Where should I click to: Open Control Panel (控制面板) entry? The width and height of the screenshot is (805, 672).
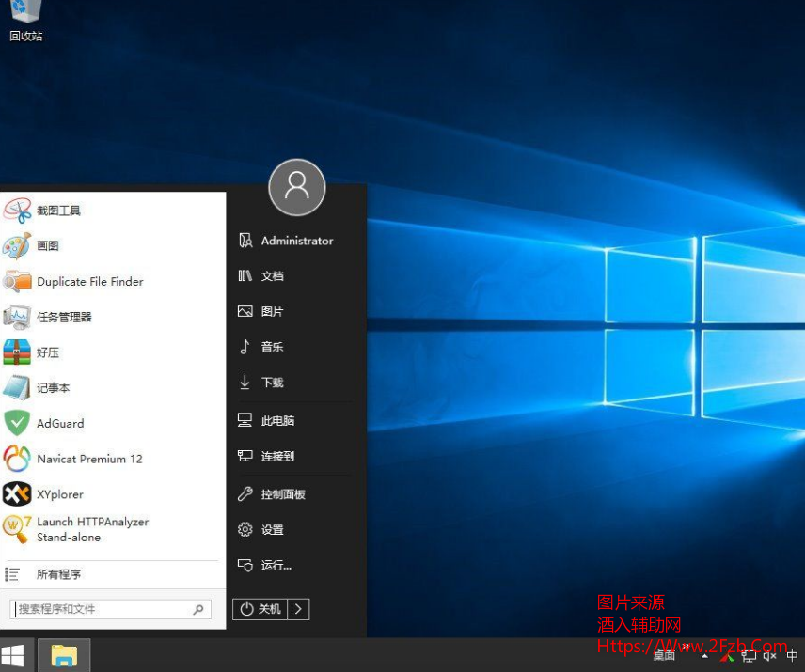[x=282, y=494]
